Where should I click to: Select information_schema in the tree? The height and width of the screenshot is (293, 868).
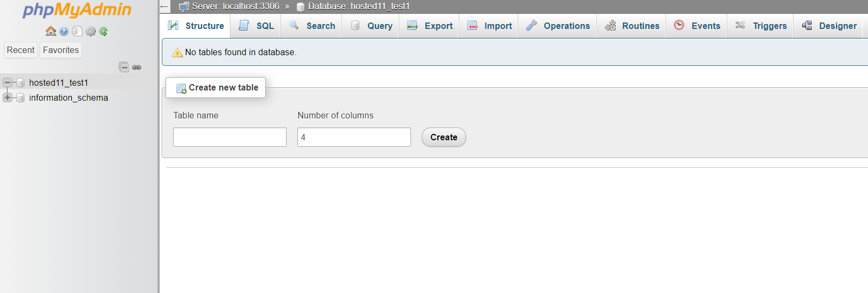69,97
